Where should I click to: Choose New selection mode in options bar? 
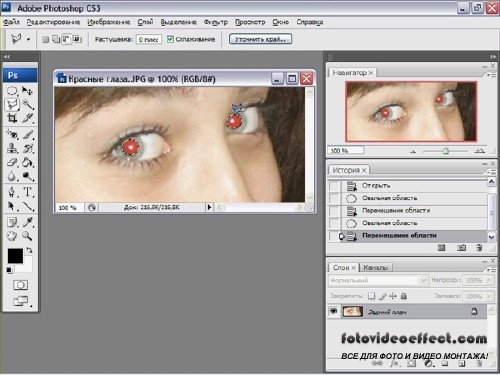coord(45,39)
